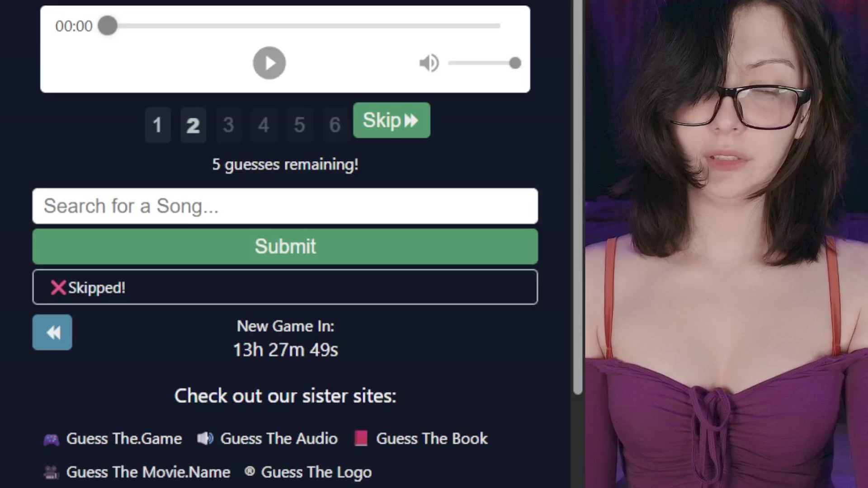Click the Skipped! guess result row

coord(285,287)
